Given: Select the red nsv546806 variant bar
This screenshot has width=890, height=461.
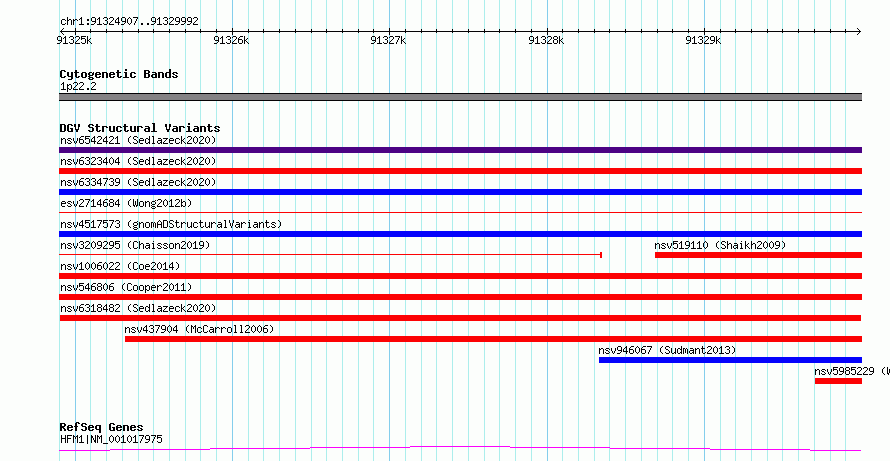Looking at the screenshot, I should (x=460, y=297).
